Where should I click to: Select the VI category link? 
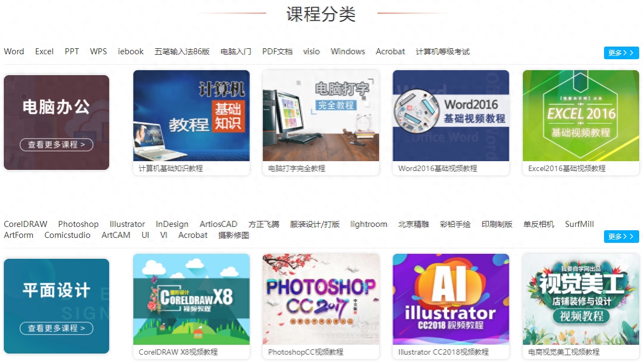click(x=163, y=235)
